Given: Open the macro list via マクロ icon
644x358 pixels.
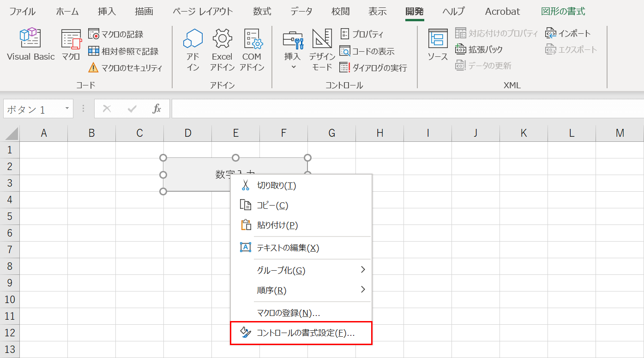Looking at the screenshot, I should click(x=70, y=44).
